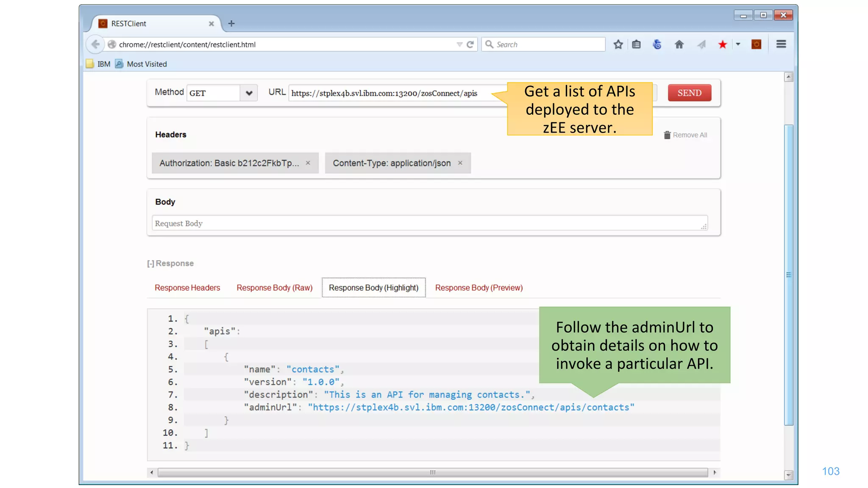868x488 pixels.
Task: Send the request with the SEND button
Action: pyautogui.click(x=690, y=93)
